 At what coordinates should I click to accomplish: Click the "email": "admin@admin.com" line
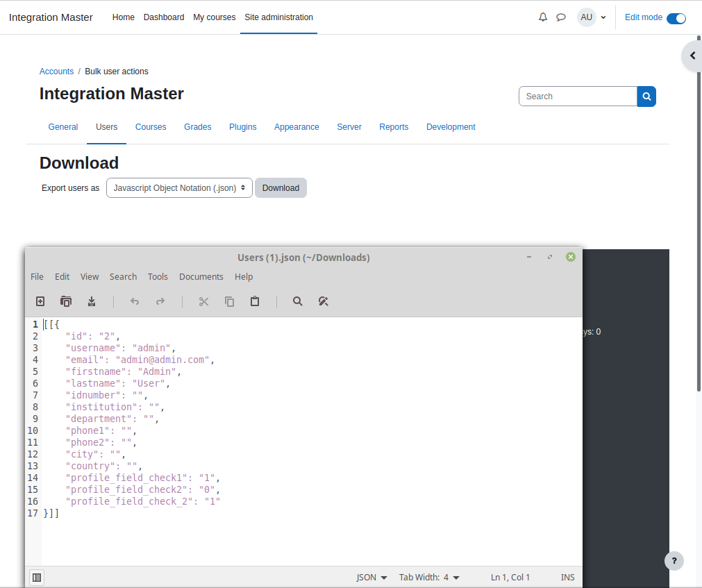(140, 360)
